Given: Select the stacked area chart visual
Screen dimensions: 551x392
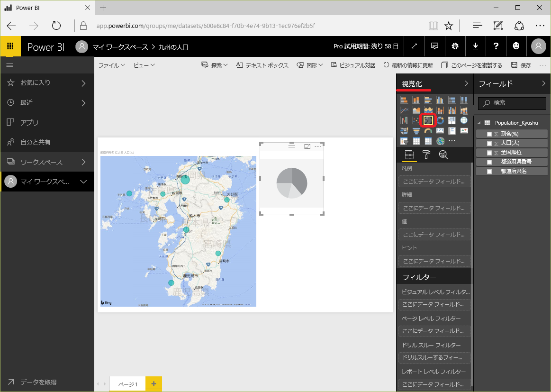Looking at the screenshot, I should [428, 110].
